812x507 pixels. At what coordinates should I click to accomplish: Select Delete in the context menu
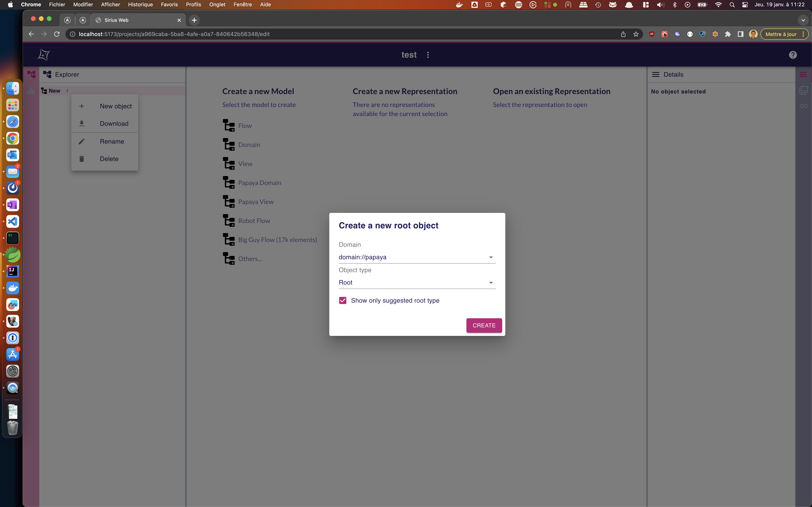coord(109,159)
